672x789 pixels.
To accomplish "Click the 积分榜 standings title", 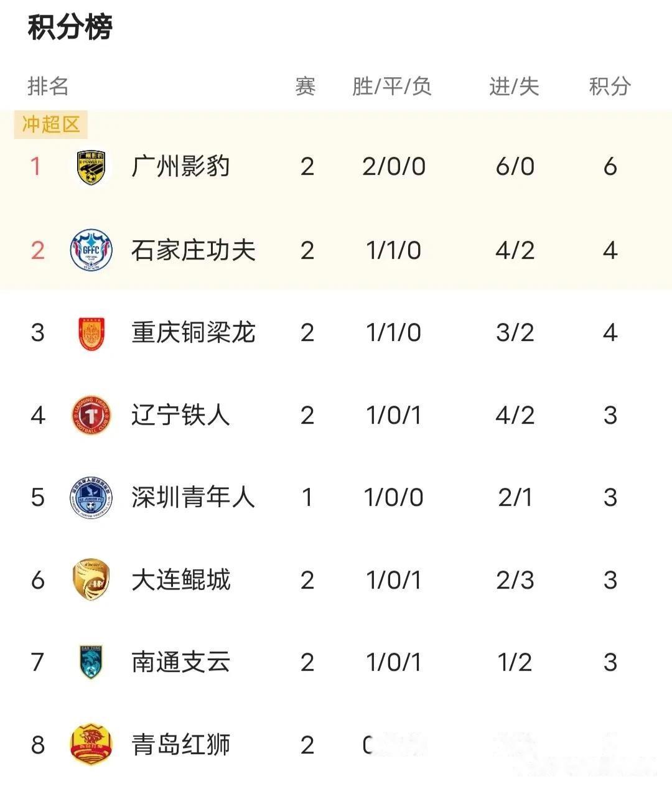I will [x=70, y=28].
